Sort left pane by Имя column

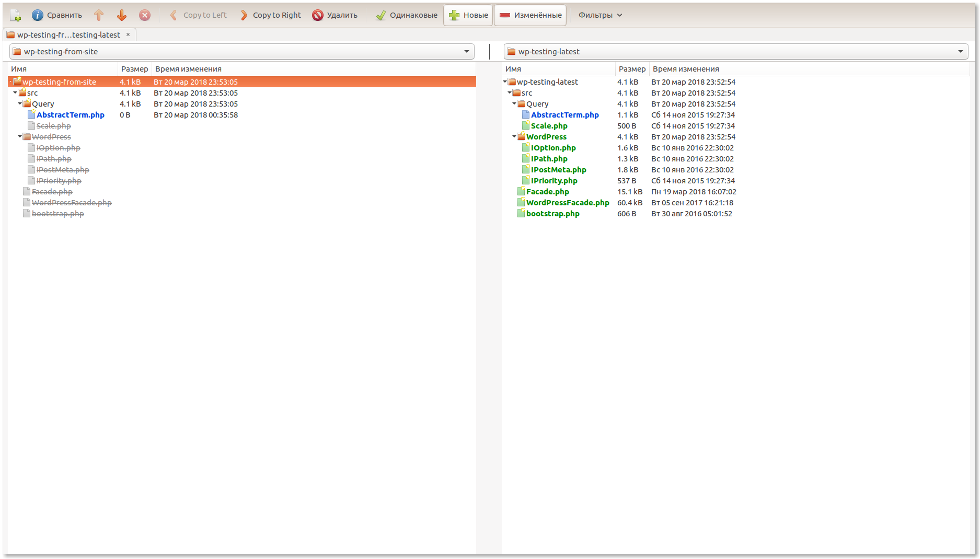pyautogui.click(x=63, y=69)
